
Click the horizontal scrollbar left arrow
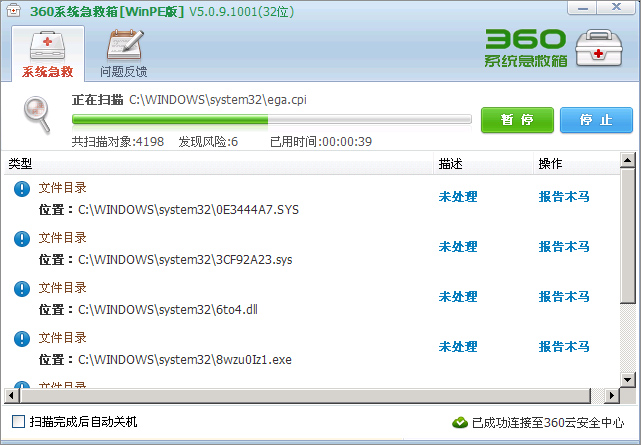(x=11, y=395)
